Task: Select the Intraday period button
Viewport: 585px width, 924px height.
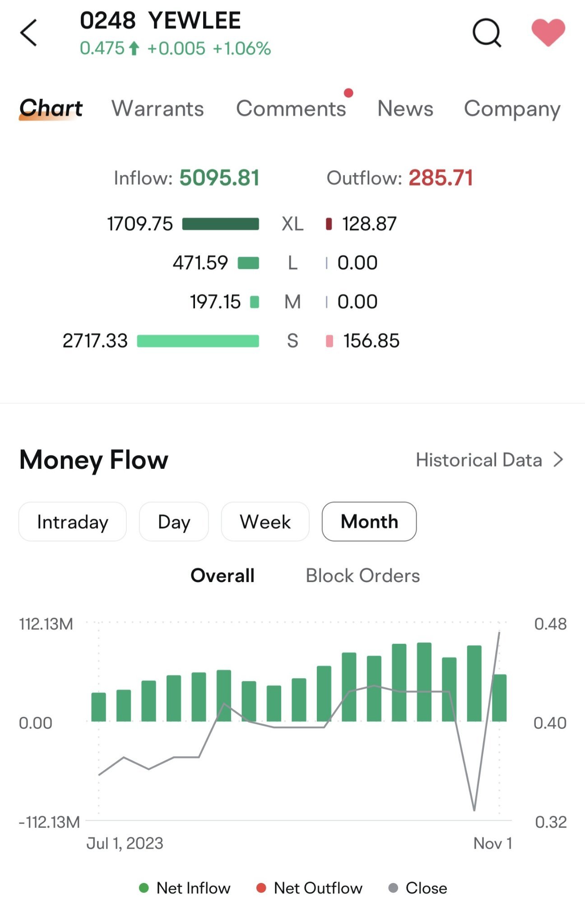Action: point(73,522)
